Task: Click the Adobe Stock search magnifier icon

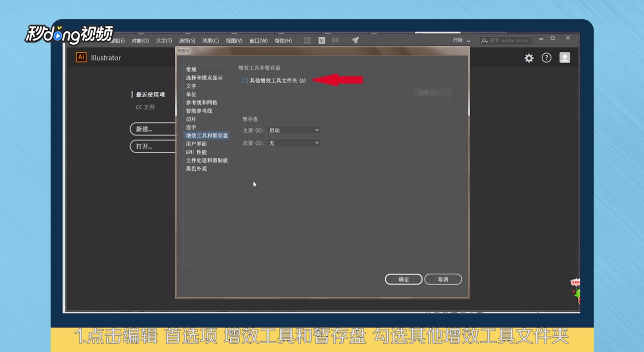Action: pos(484,40)
